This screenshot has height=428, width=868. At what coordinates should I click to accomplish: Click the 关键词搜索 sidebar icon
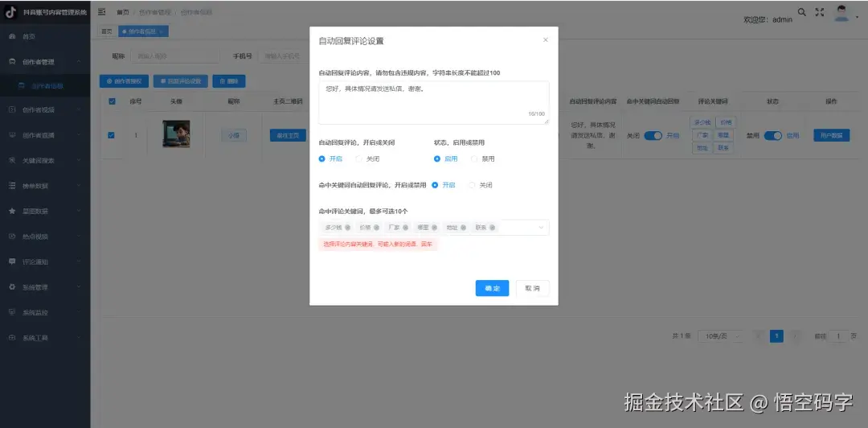(x=12, y=160)
